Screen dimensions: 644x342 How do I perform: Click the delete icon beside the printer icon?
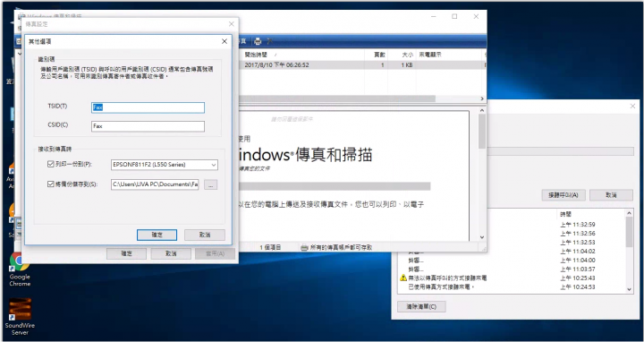pos(269,41)
